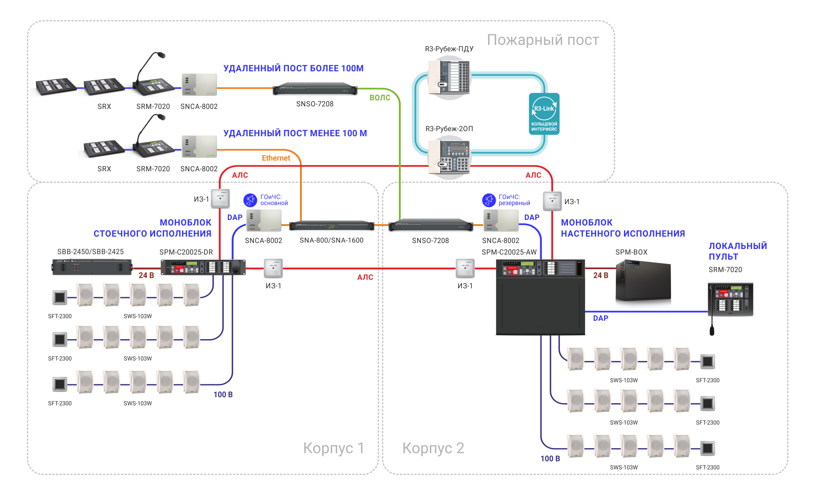Click ИЗ-1 isolator above rack monoblock

point(221,199)
